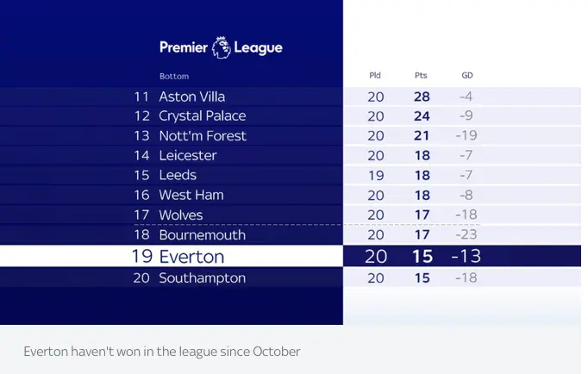The width and height of the screenshot is (588, 374).
Task: Click the Everton haven't won caption
Action: pyautogui.click(x=162, y=352)
